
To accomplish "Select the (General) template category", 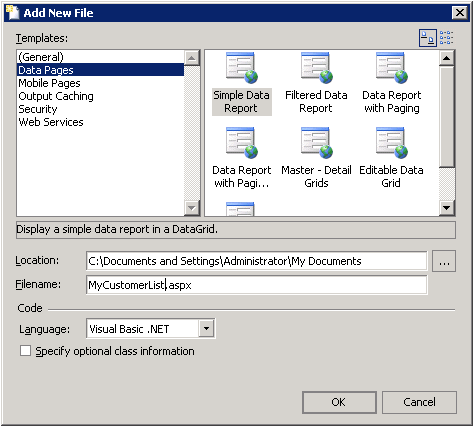I will pos(100,57).
